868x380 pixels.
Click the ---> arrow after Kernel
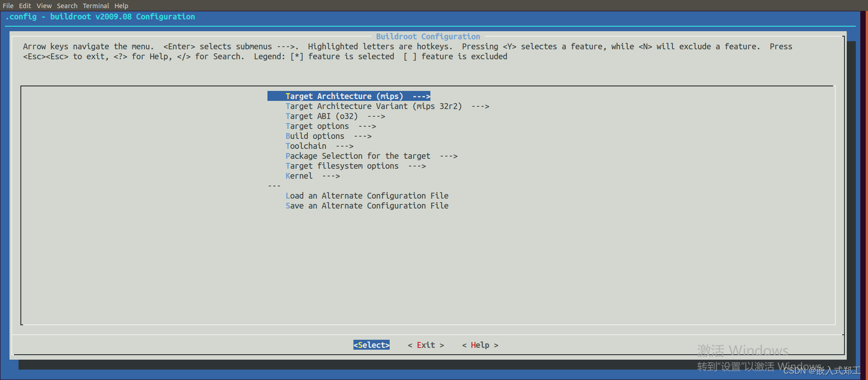tap(331, 176)
